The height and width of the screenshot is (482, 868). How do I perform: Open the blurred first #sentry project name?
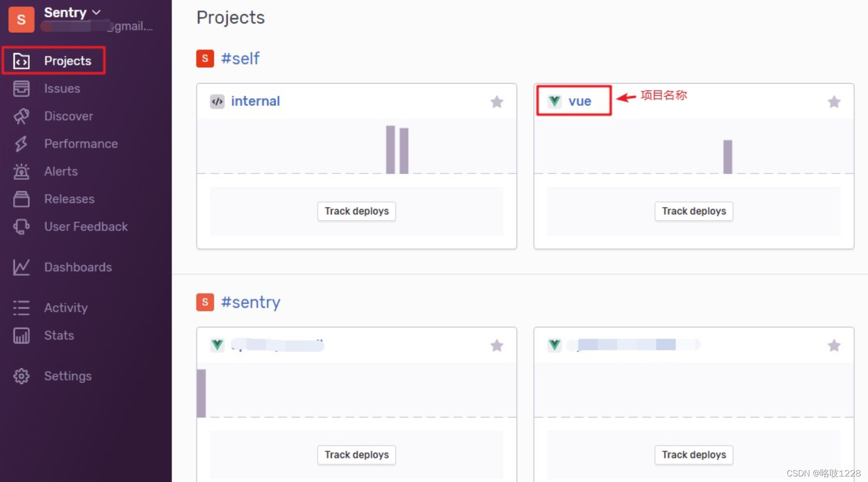277,345
